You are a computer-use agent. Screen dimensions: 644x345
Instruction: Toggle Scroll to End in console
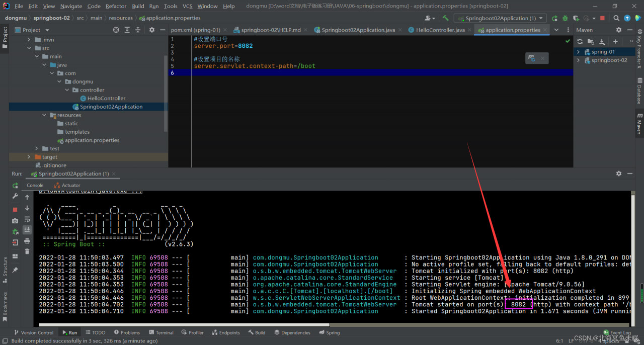[27, 230]
